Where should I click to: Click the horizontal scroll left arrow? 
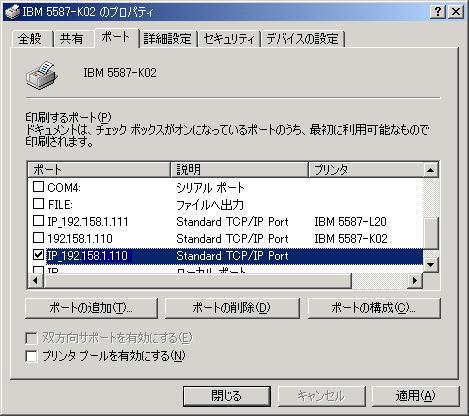click(x=35, y=281)
